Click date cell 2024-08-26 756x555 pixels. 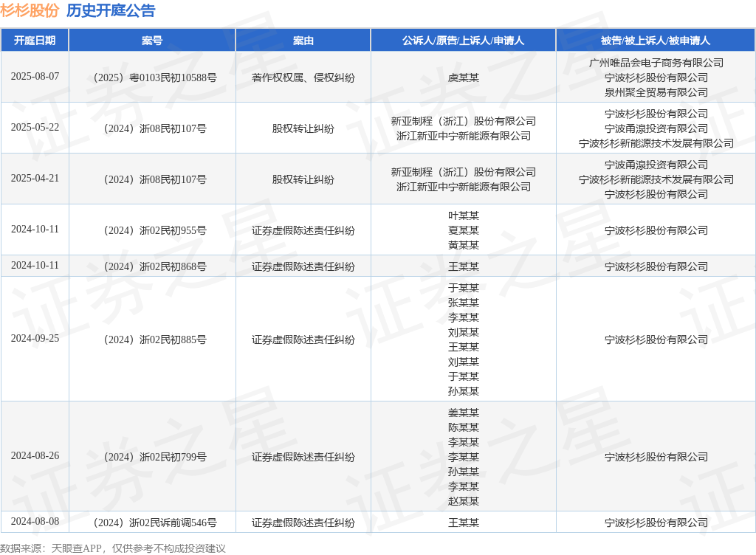point(35,456)
